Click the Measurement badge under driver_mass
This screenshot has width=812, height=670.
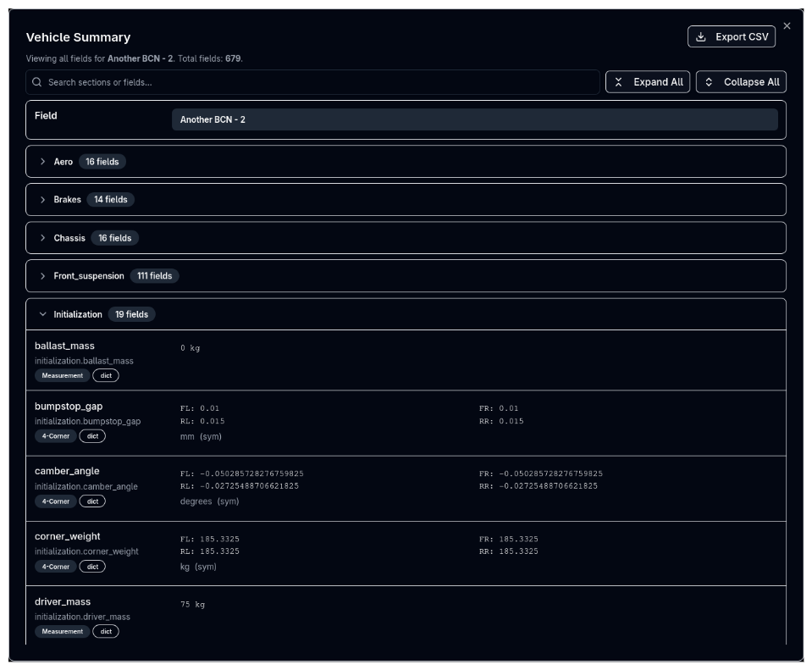click(x=62, y=631)
